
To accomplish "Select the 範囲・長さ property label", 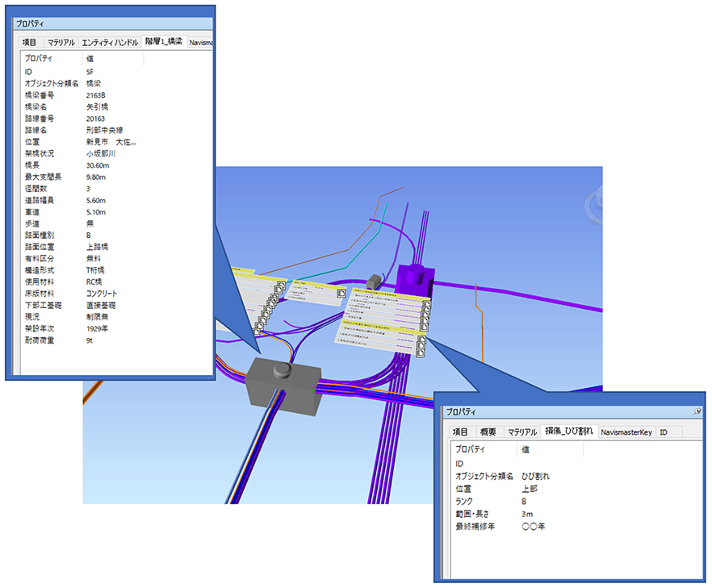I will pos(472,514).
